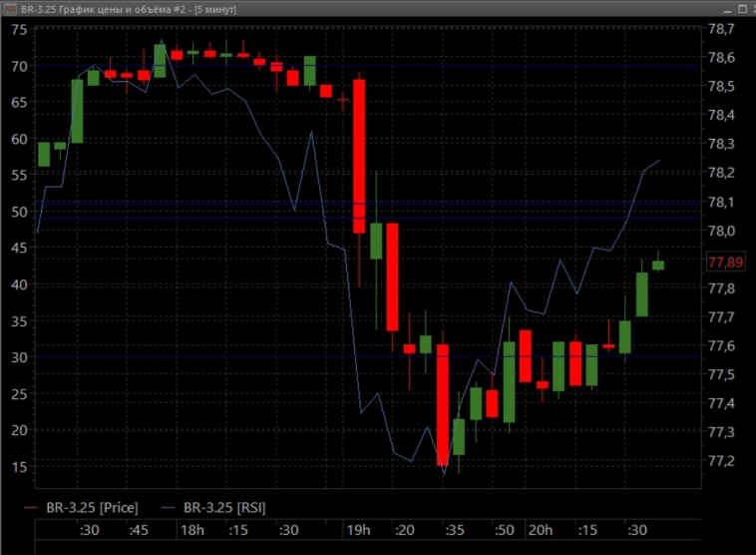Click the chart window icon in title bar

pyautogui.click(x=9, y=7)
